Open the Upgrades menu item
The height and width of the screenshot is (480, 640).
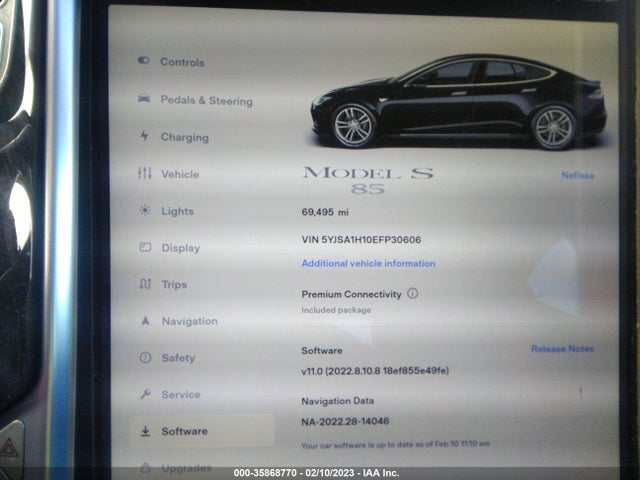(x=187, y=468)
